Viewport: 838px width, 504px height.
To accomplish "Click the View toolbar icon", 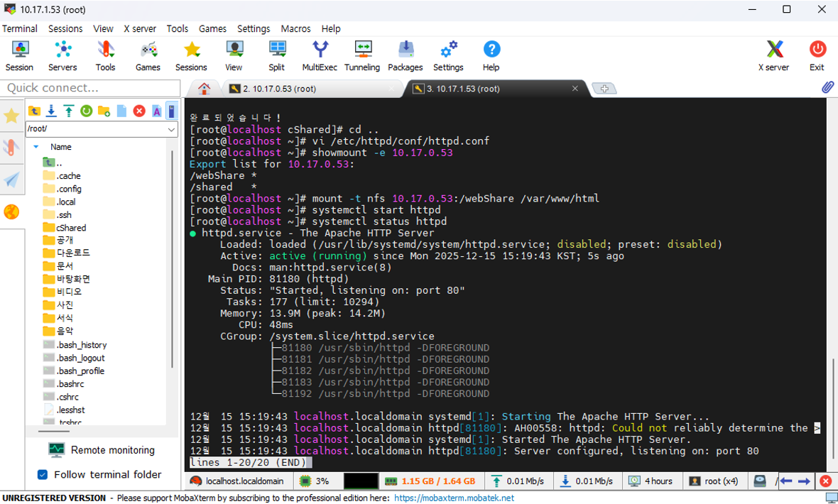I will [234, 55].
